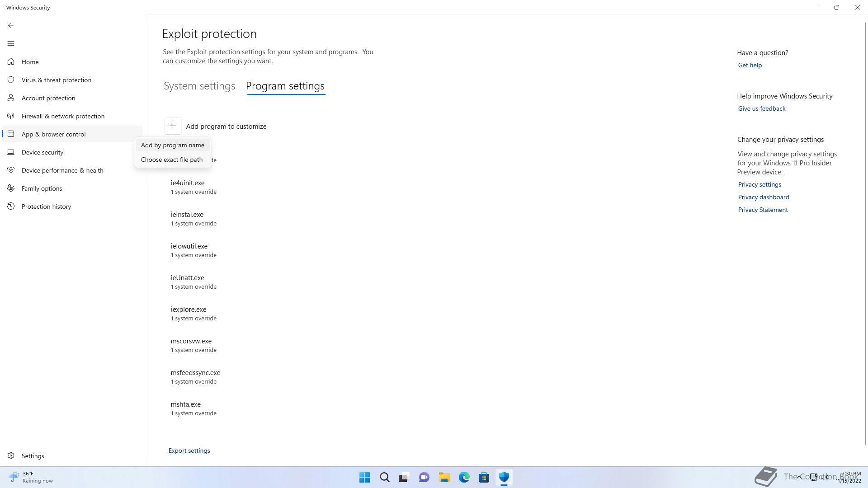Click the Get help link
Viewport: 868px width, 488px height.
(x=750, y=65)
